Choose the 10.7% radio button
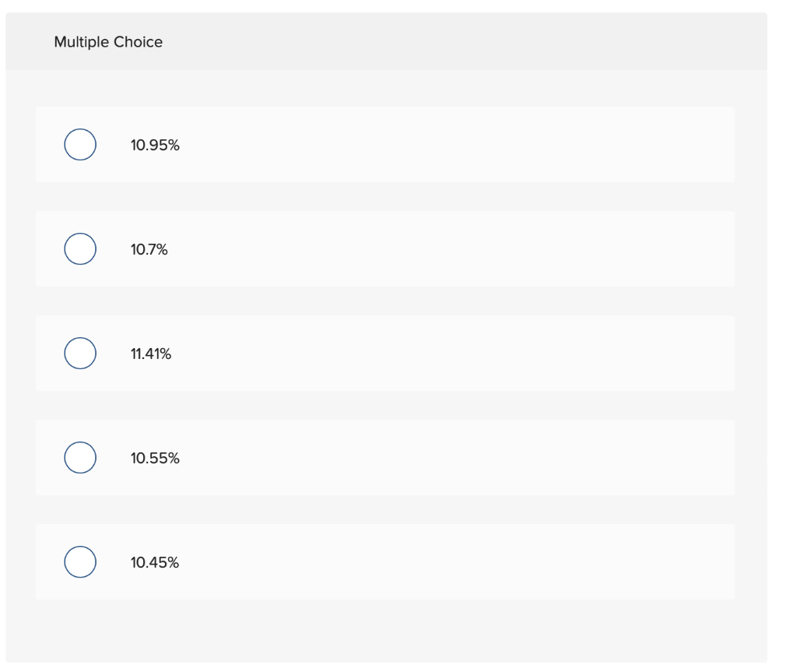The image size is (797, 672). click(80, 249)
